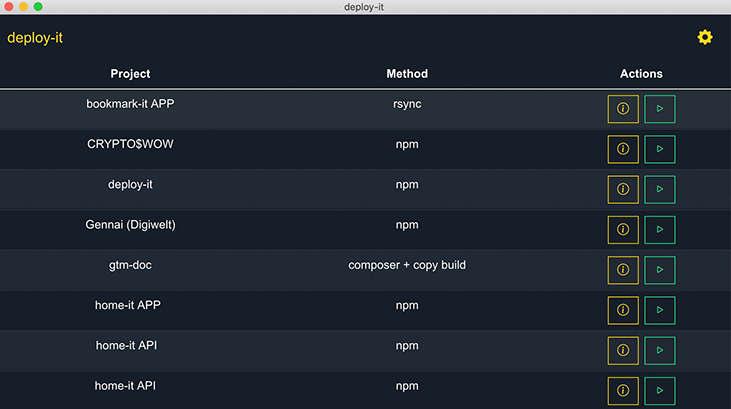
Task: Deploy the deploy-it project row
Action: (x=660, y=189)
